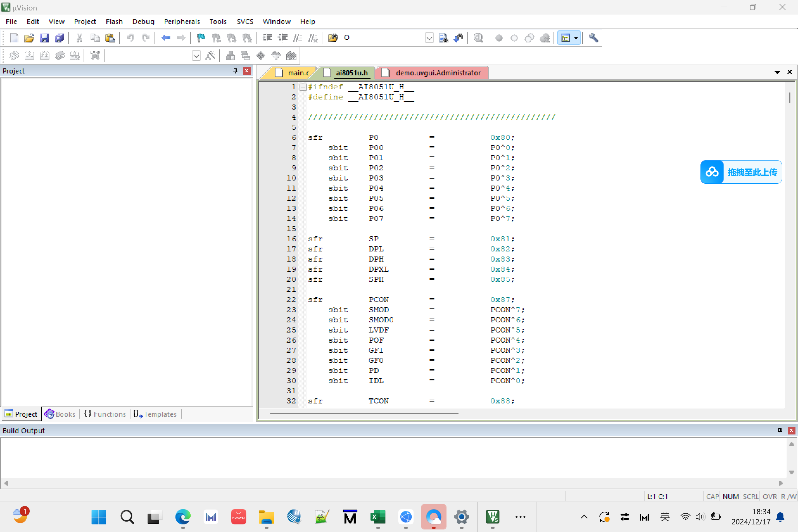Open a file with the folder icon

[29, 38]
